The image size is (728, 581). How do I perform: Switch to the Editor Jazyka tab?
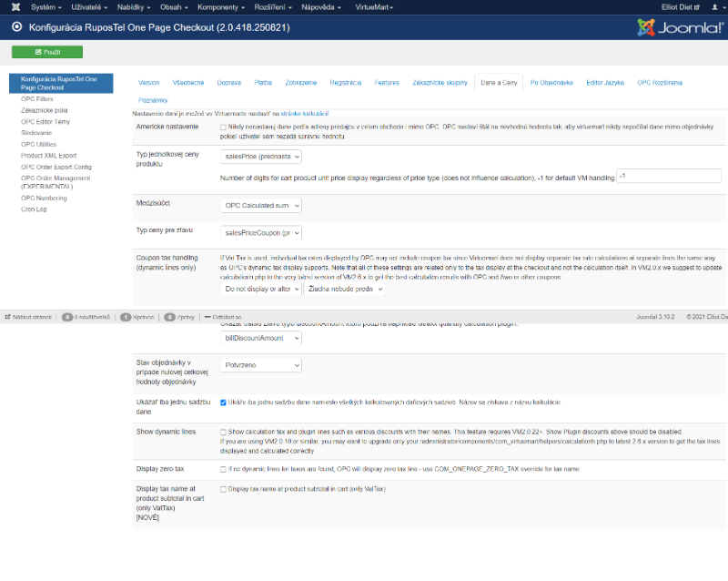click(x=605, y=83)
